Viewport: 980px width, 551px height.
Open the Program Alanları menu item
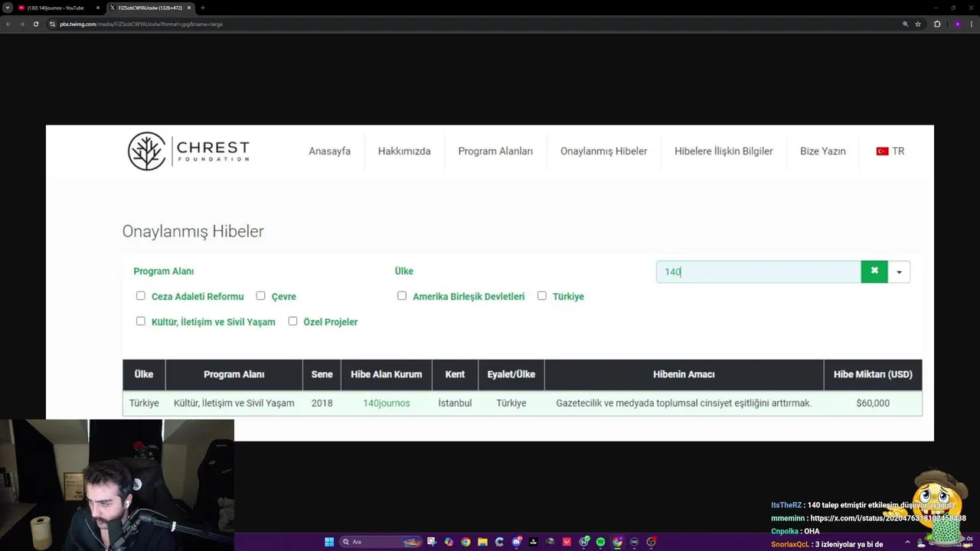coord(495,152)
